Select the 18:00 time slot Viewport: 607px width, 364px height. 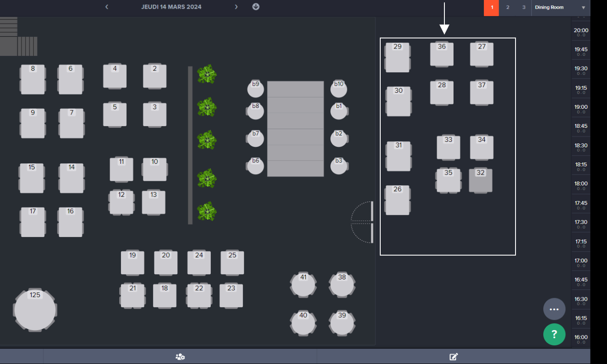581,185
